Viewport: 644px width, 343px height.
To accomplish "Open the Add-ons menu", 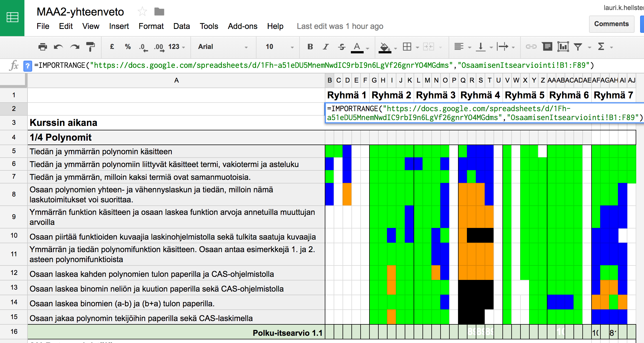I will pyautogui.click(x=242, y=26).
